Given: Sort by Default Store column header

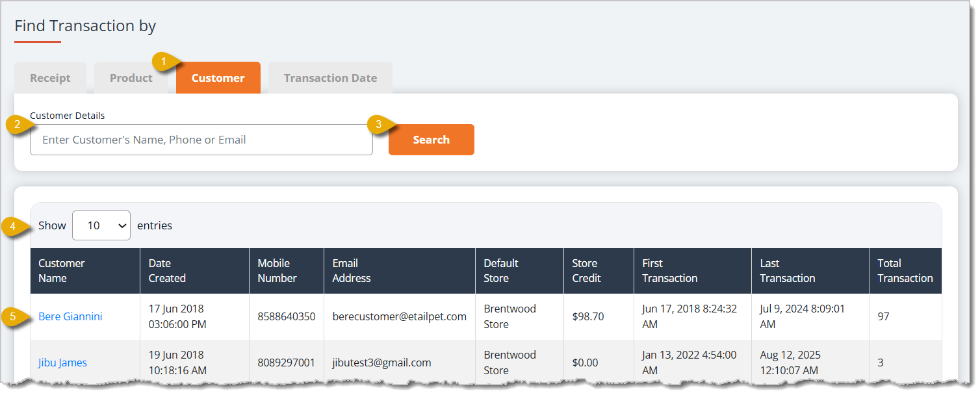Looking at the screenshot, I should (x=520, y=271).
